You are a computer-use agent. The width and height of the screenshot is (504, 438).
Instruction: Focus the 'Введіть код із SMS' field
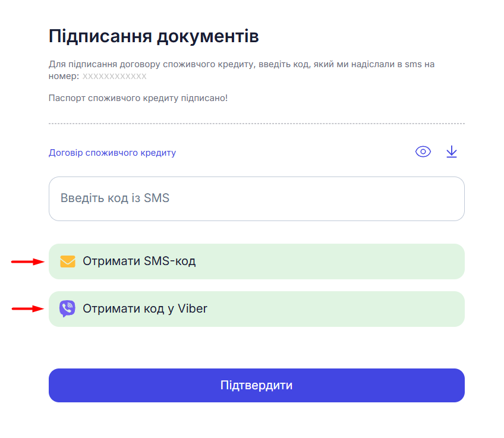[x=256, y=198]
